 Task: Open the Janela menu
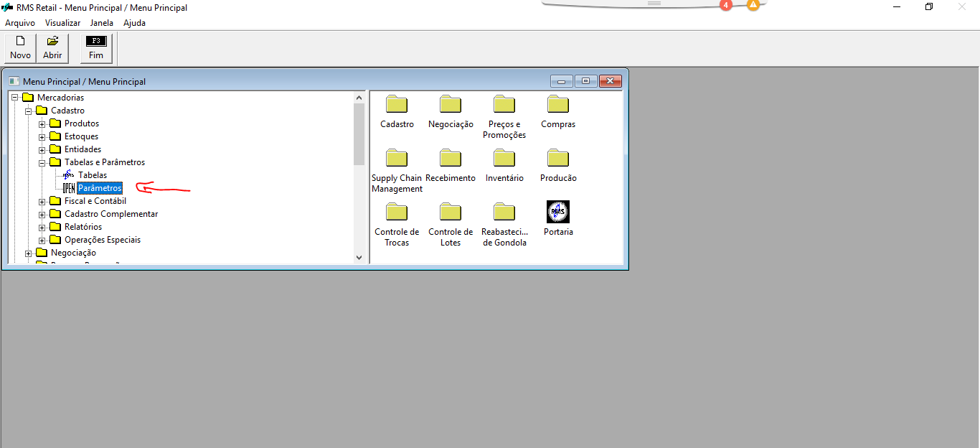102,23
